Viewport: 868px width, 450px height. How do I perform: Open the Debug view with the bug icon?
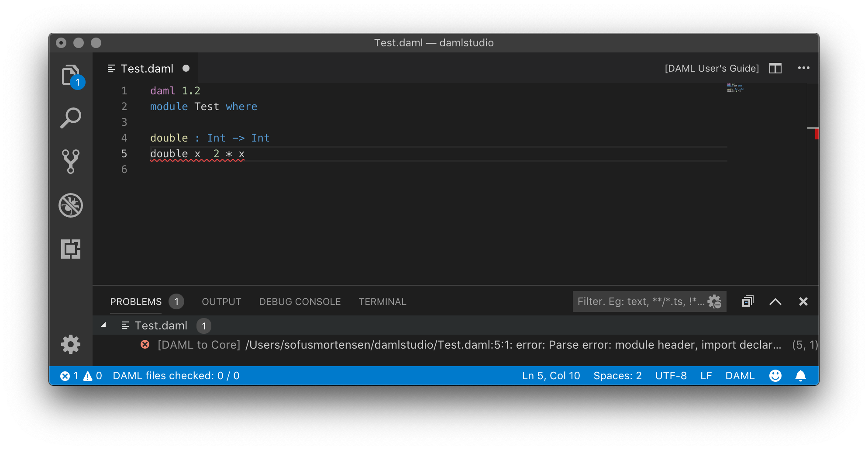pos(71,205)
